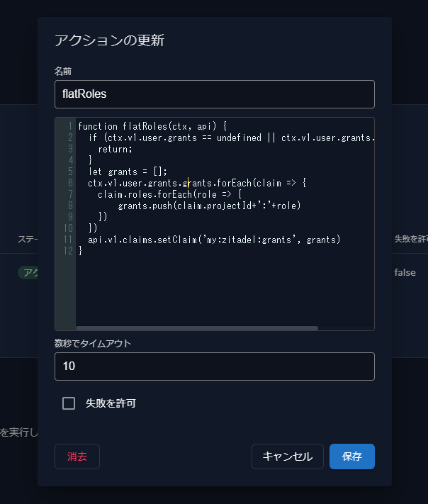Image resolution: width=428 pixels, height=504 pixels.
Task: Click the line with 'claim.roles.forEach(role => {'
Action: (169, 194)
